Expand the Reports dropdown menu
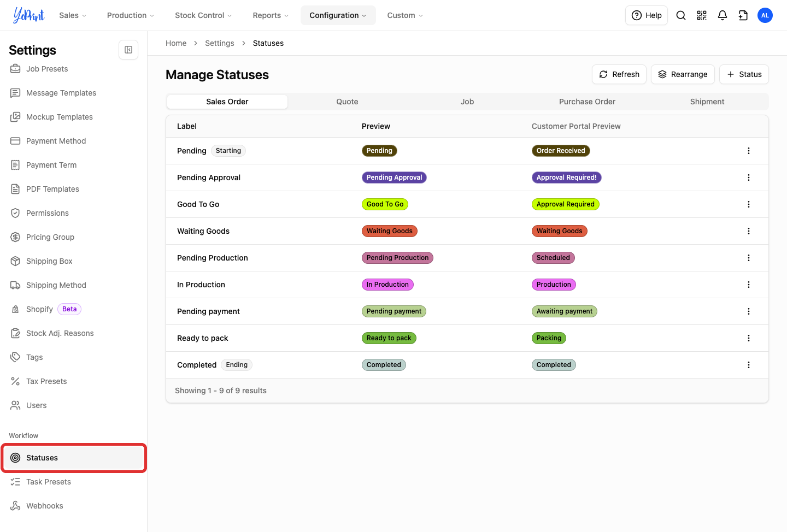This screenshot has height=532, width=787. [271, 15]
